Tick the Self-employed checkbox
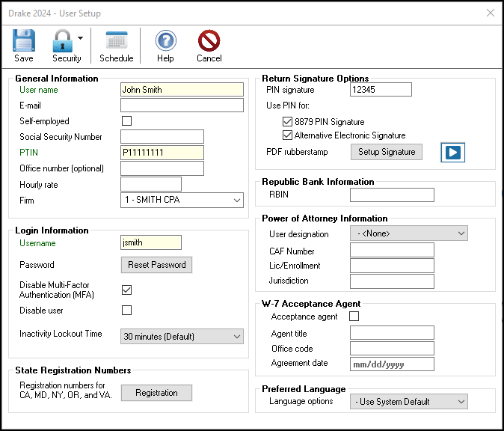 pyautogui.click(x=126, y=121)
